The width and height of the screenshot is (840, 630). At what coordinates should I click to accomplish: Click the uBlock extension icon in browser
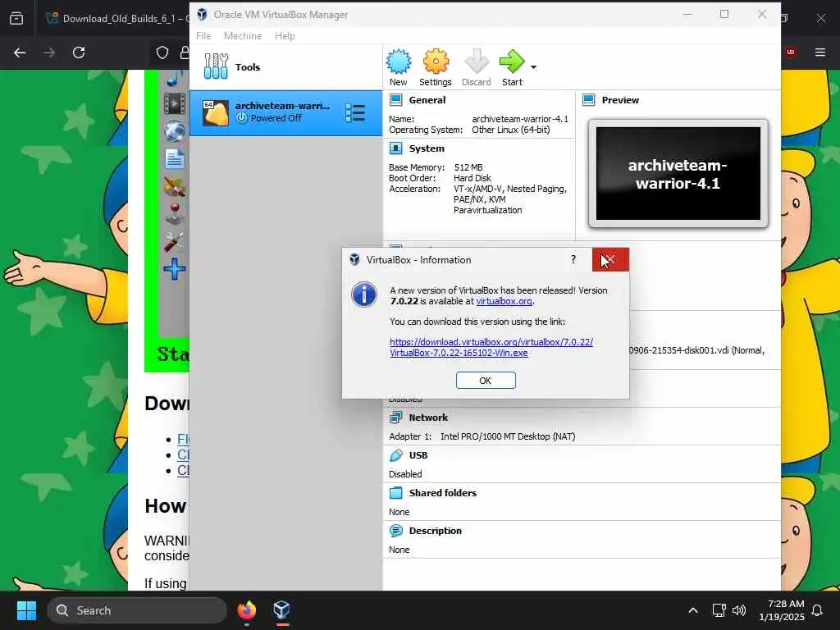pyautogui.click(x=791, y=52)
